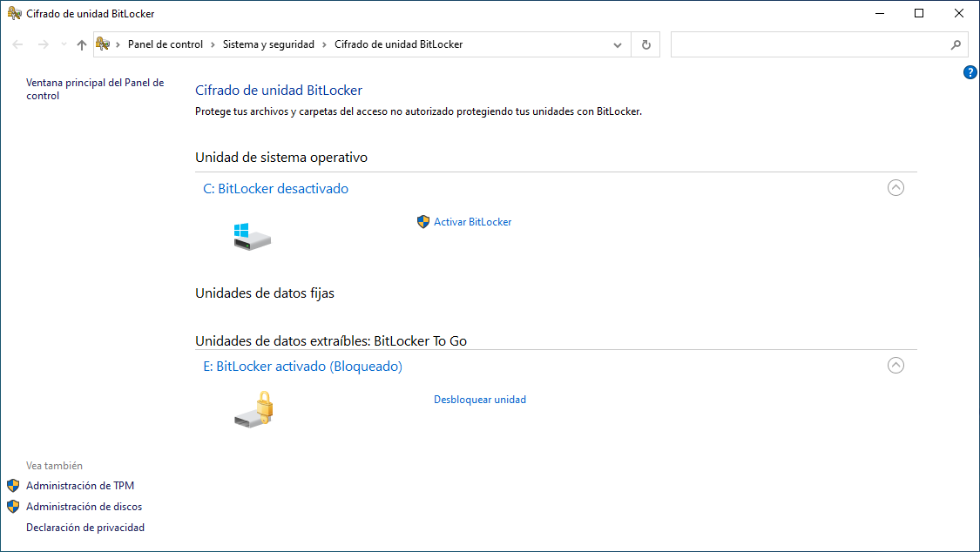The image size is (980, 552).
Task: Click the 'Vea también' label
Action: pyautogui.click(x=54, y=466)
